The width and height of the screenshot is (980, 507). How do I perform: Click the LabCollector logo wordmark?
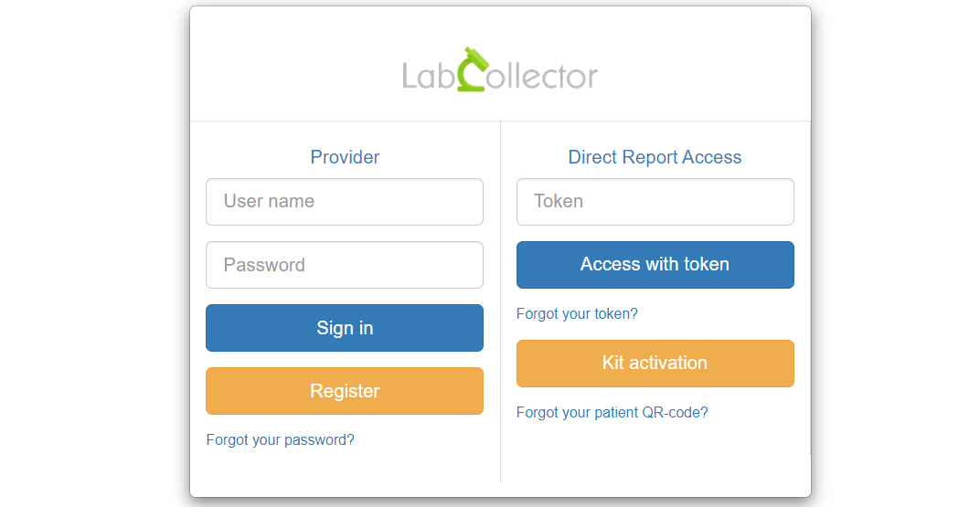click(x=500, y=69)
